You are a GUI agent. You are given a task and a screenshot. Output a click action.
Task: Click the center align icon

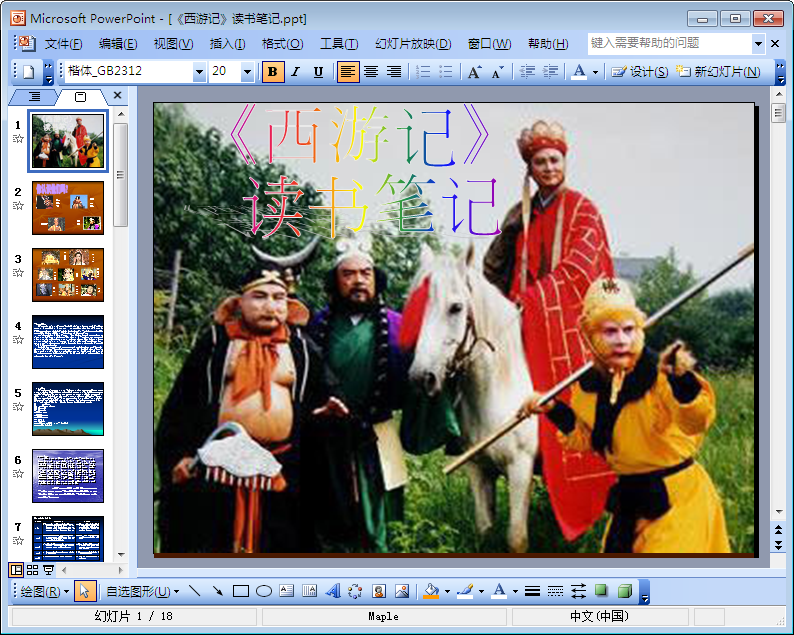(371, 72)
